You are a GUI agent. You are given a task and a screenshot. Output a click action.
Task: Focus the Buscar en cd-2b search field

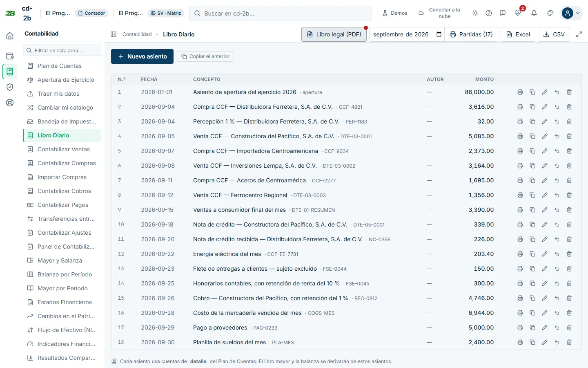281,13
